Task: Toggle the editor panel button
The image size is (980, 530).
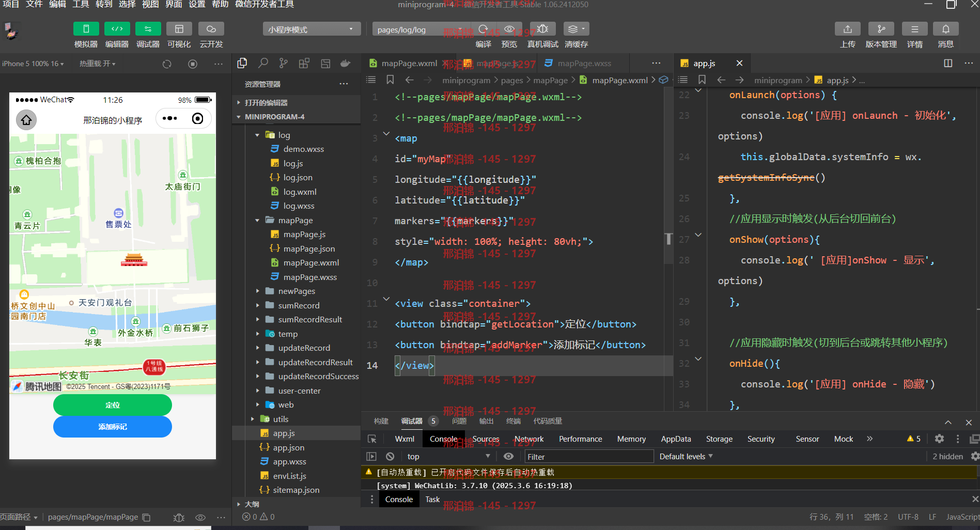Action: 117,29
